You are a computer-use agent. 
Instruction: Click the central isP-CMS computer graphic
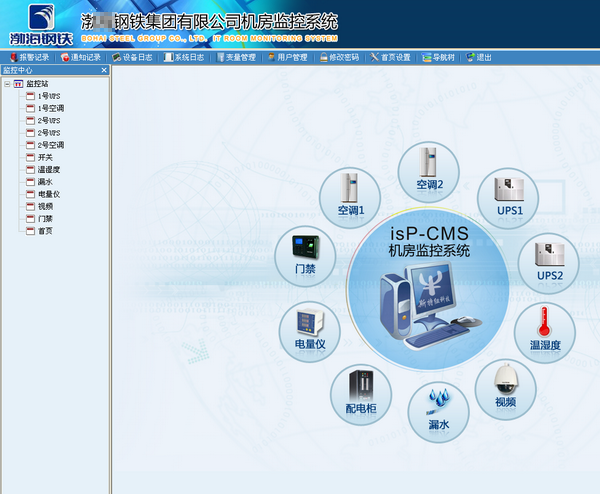429,290
